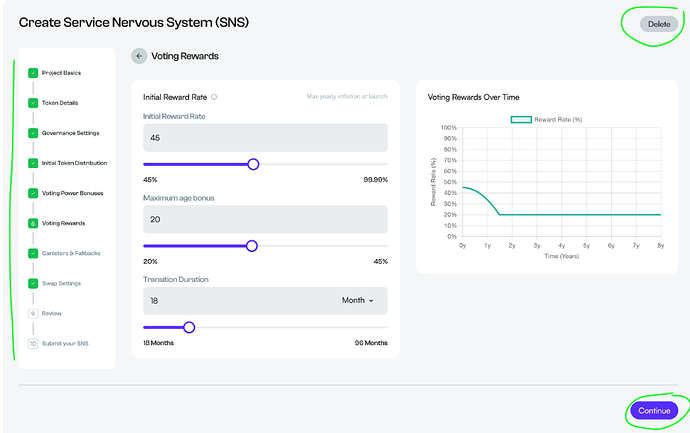Click the Maximum age bonus slider handle
Image resolution: width=690 pixels, height=433 pixels.
click(251, 245)
